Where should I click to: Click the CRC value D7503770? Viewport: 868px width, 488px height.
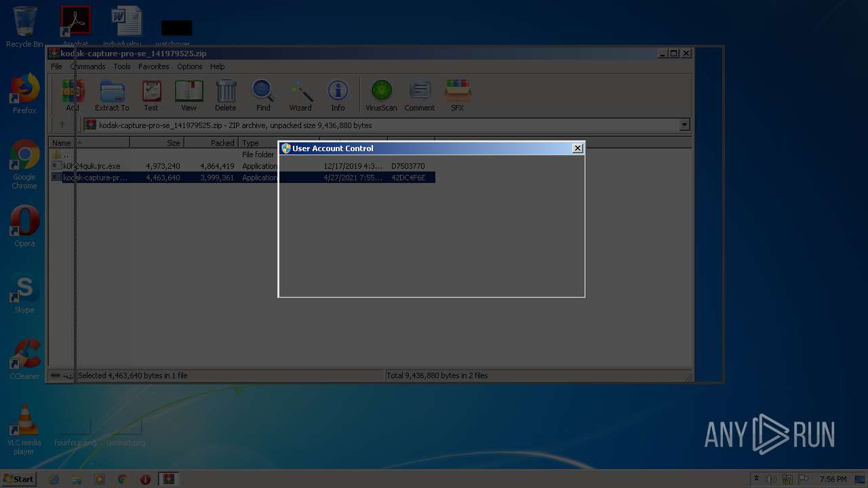(x=408, y=166)
